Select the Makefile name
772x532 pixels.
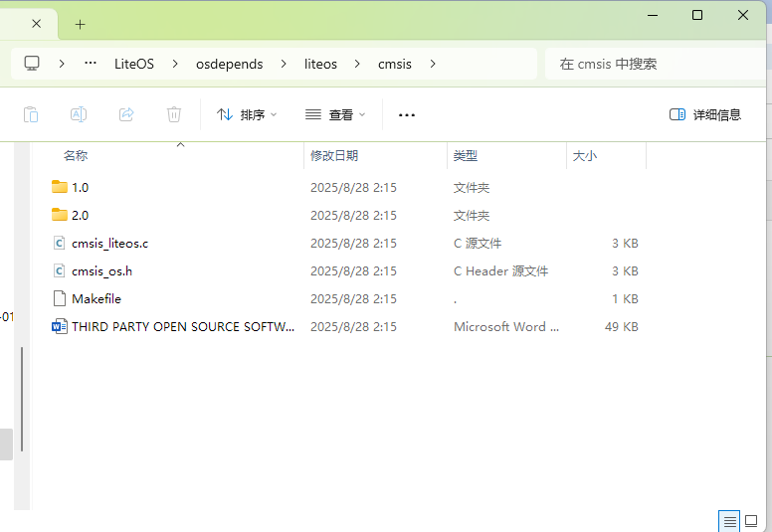[x=96, y=298]
